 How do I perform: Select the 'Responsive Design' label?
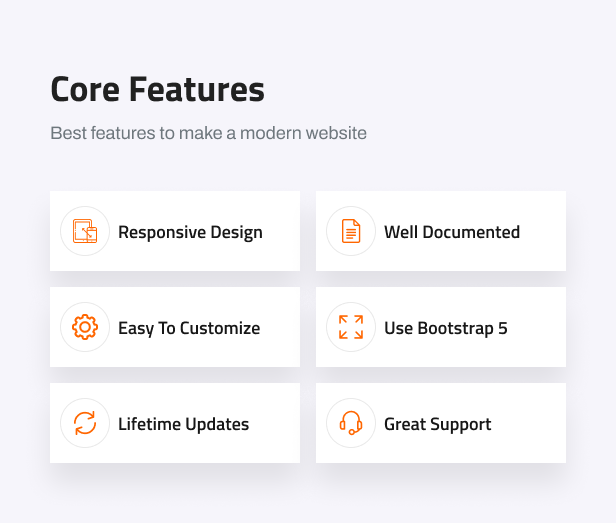pyautogui.click(x=191, y=232)
